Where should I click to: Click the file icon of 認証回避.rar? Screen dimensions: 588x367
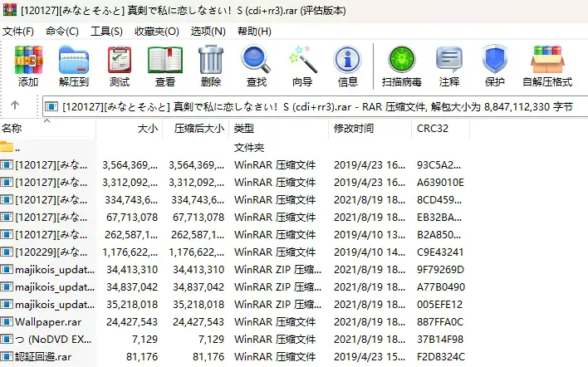[x=7, y=356]
